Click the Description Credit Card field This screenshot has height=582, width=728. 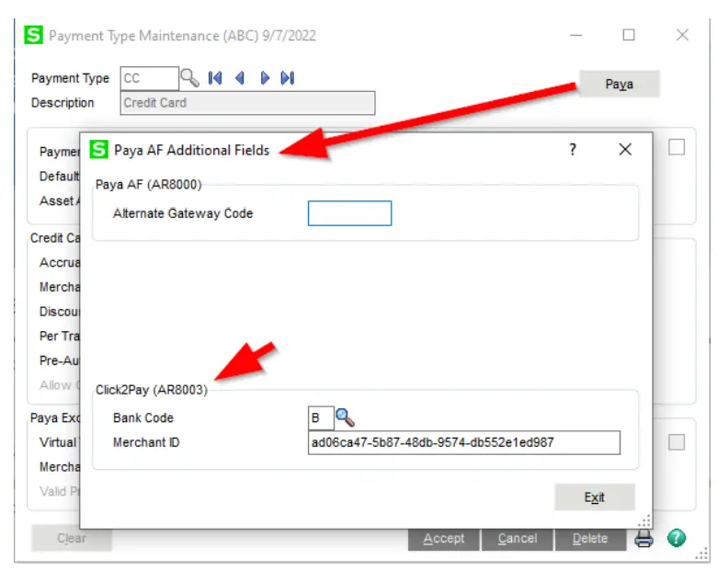pos(247,103)
